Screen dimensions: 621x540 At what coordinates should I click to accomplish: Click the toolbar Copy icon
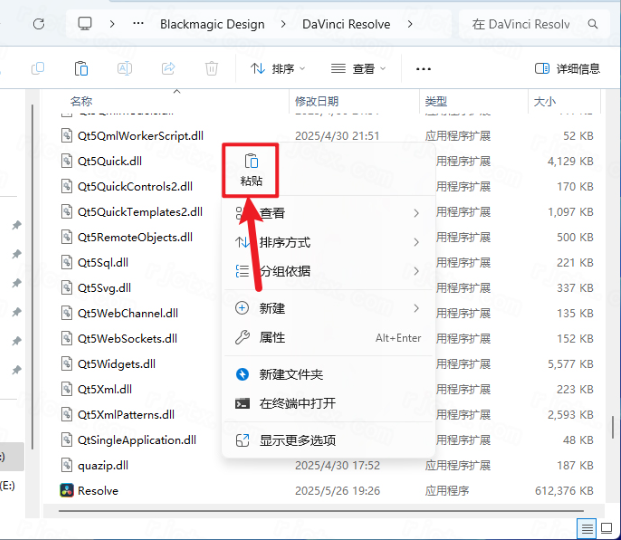(x=38, y=69)
